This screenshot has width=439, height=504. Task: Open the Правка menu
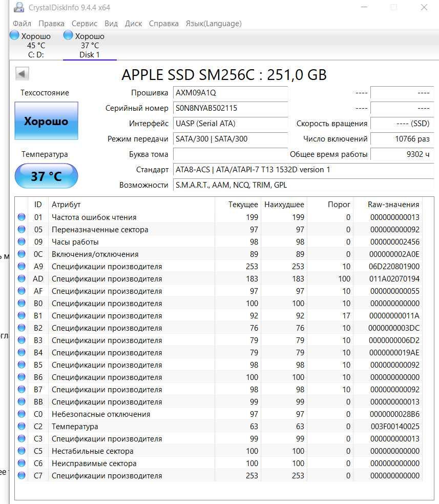pos(51,24)
